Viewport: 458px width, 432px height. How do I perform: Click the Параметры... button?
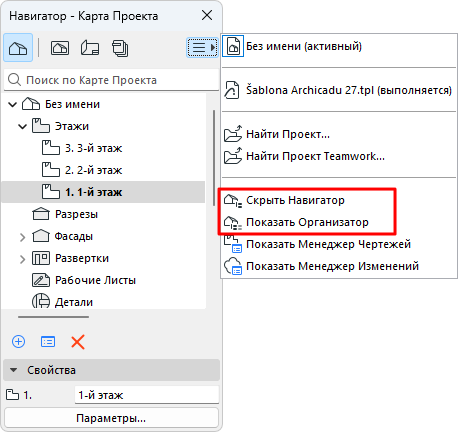111,418
